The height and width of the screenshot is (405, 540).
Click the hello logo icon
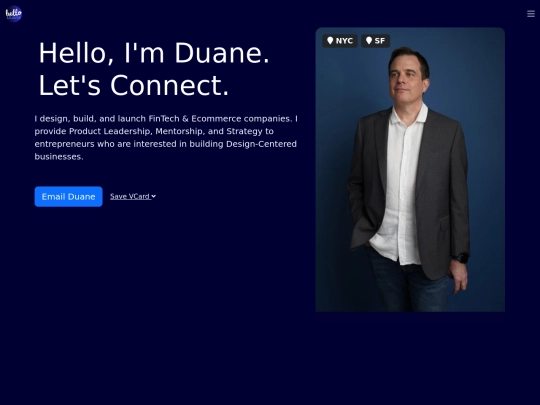tap(14, 14)
